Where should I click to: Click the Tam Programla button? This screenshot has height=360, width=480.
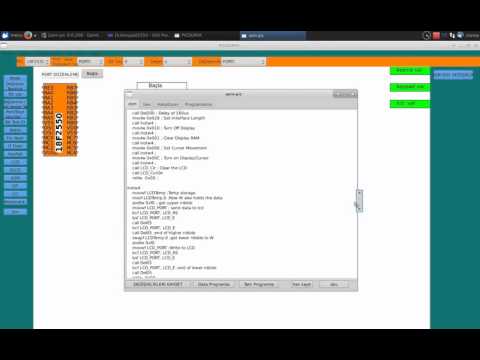(x=259, y=284)
